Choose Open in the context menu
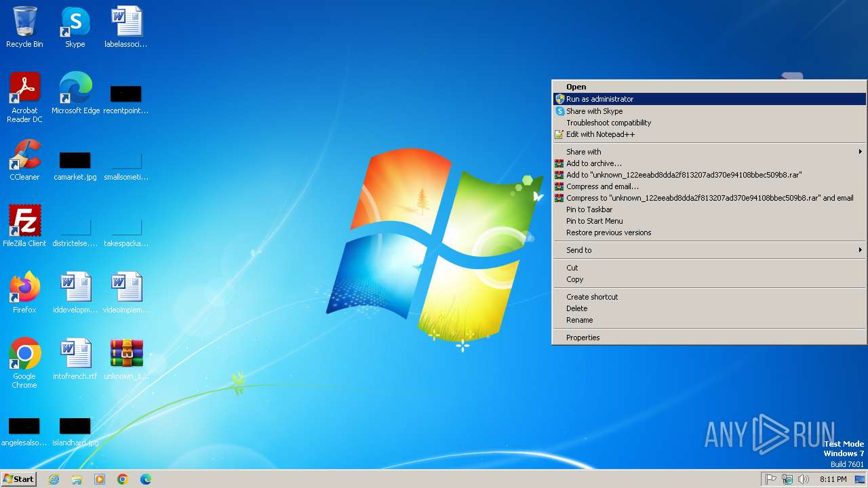Image resolution: width=868 pixels, height=488 pixels. coord(709,87)
